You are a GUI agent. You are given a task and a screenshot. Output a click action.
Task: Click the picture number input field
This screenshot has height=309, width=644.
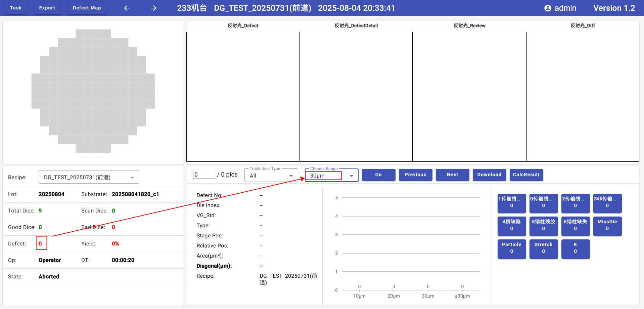point(204,175)
